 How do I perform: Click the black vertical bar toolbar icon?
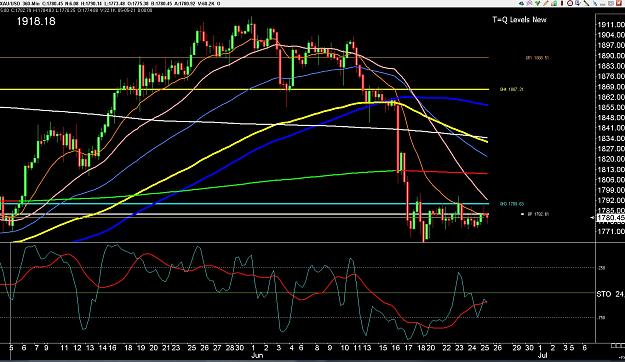click(x=562, y=3)
